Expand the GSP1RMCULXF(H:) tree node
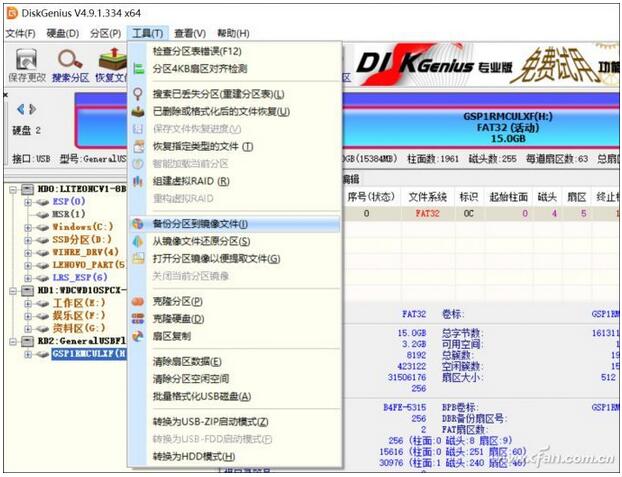The image size is (622, 477). (x=28, y=354)
